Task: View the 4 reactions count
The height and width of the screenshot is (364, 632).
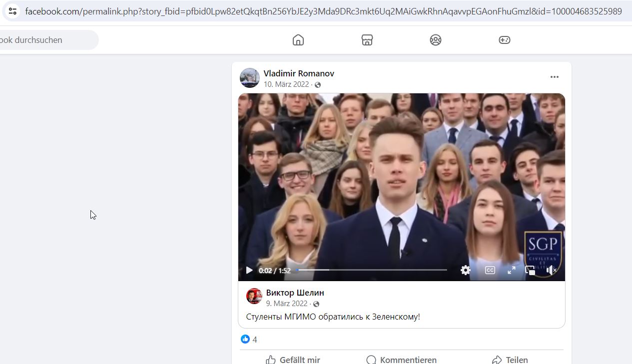Action: coord(255,340)
